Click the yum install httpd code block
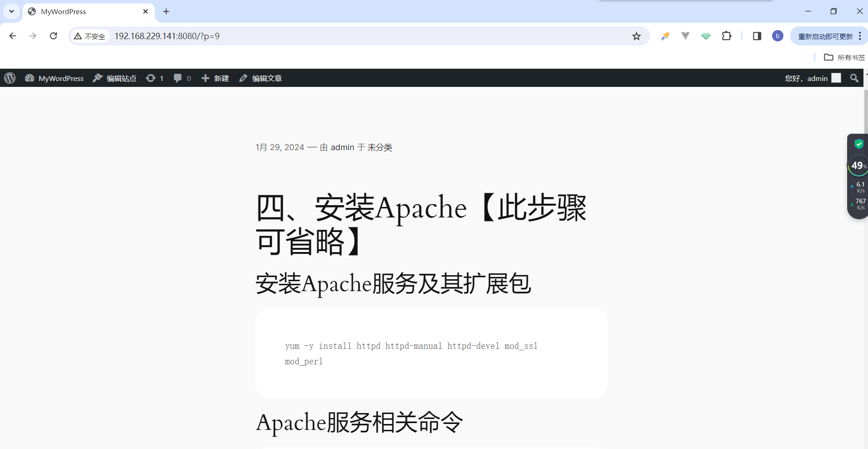The width and height of the screenshot is (868, 449). click(x=431, y=353)
